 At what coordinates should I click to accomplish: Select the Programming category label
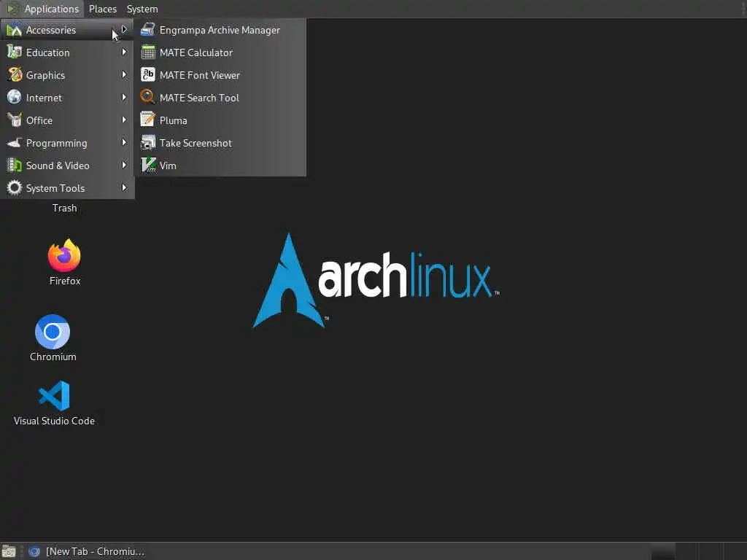tap(57, 144)
